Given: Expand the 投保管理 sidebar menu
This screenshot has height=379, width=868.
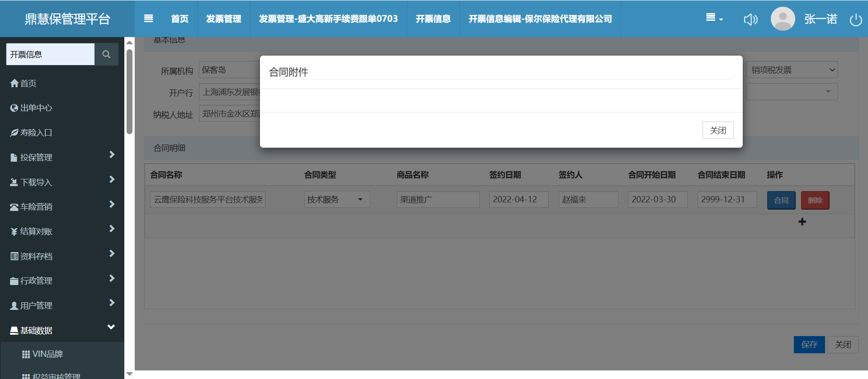Looking at the screenshot, I should click(62, 157).
